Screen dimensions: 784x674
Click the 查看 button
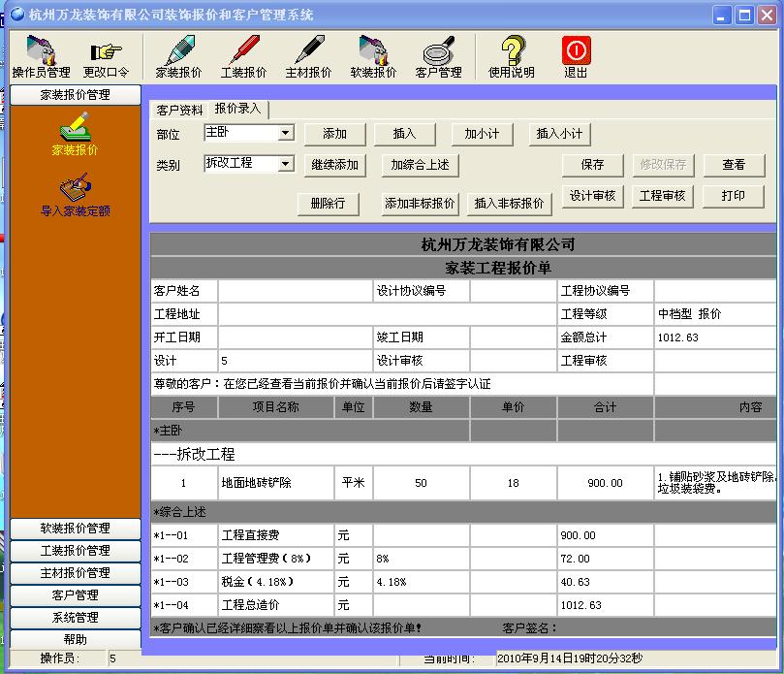[x=734, y=165]
